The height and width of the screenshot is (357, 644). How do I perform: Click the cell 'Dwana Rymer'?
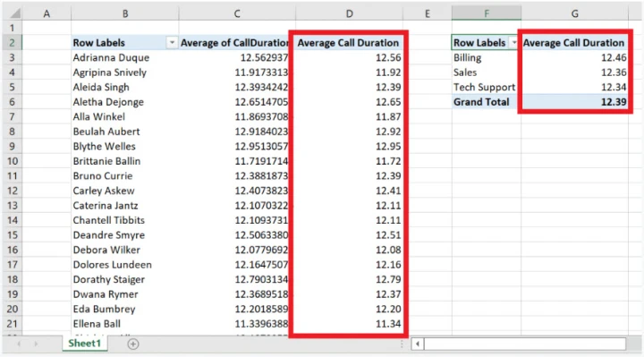coord(125,294)
